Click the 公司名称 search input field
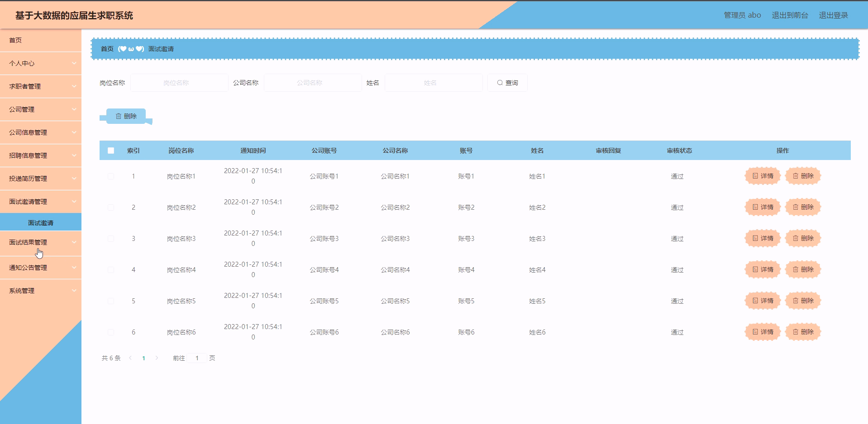The image size is (868, 424). pos(312,82)
